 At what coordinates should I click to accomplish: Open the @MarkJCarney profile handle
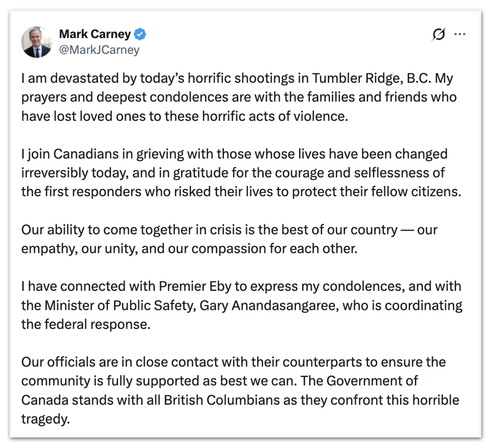(x=99, y=50)
